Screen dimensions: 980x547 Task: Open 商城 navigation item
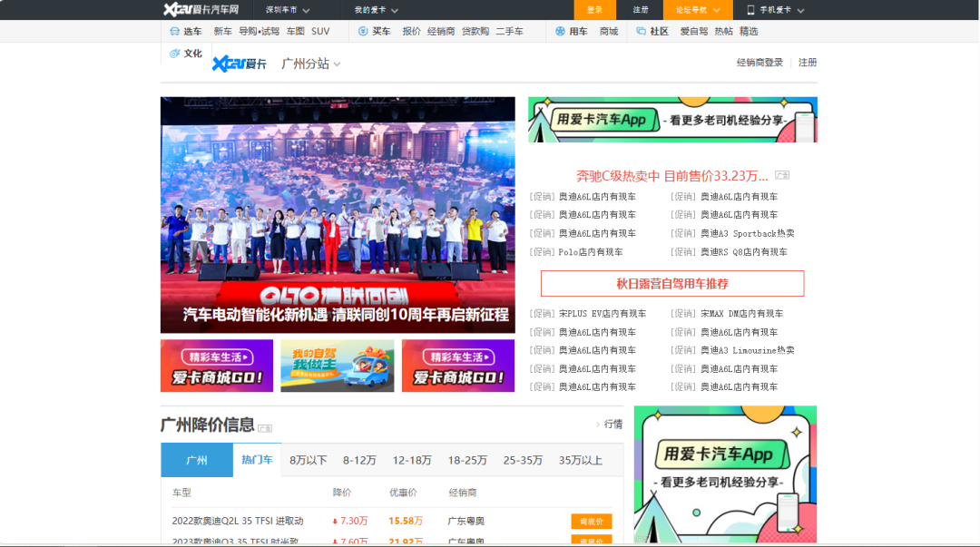click(609, 31)
